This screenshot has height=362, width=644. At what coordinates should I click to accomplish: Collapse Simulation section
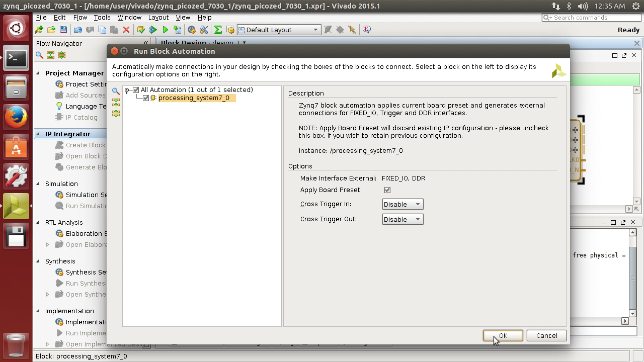click(38, 184)
